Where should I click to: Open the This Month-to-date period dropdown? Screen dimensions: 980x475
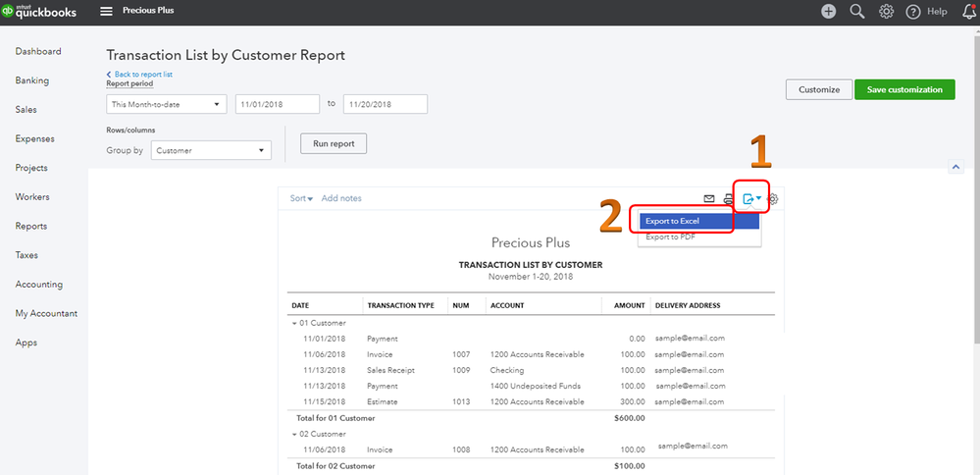(166, 104)
